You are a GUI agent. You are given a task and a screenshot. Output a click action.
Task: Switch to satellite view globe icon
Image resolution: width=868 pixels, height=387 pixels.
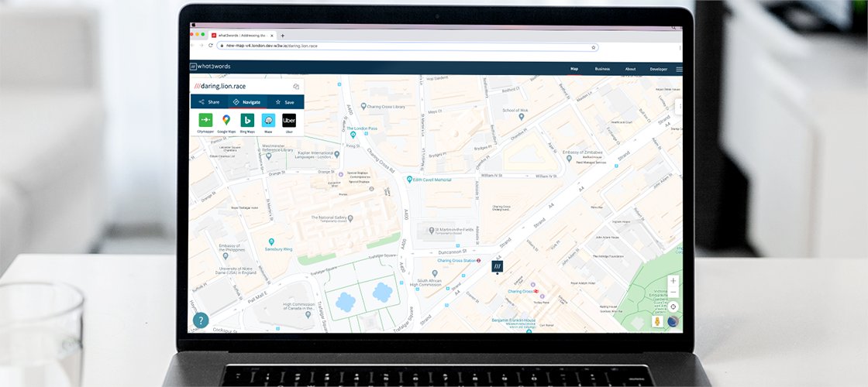point(673,322)
